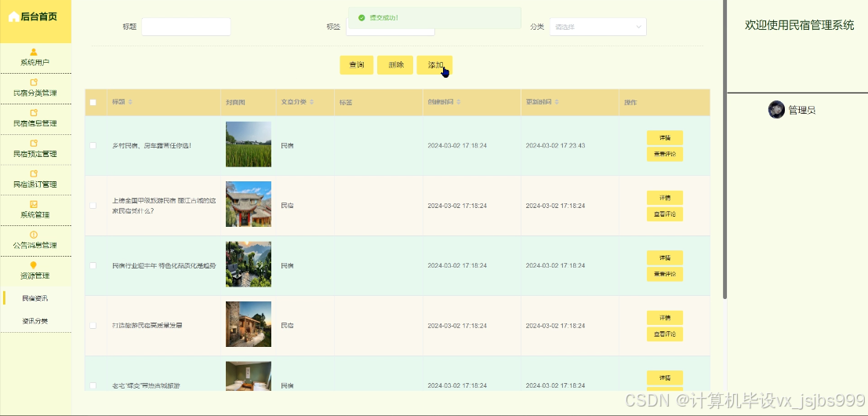Click the title 民宿行业迎丰年 特色化品质化是趋势
The height and width of the screenshot is (416, 868).
[164, 266]
